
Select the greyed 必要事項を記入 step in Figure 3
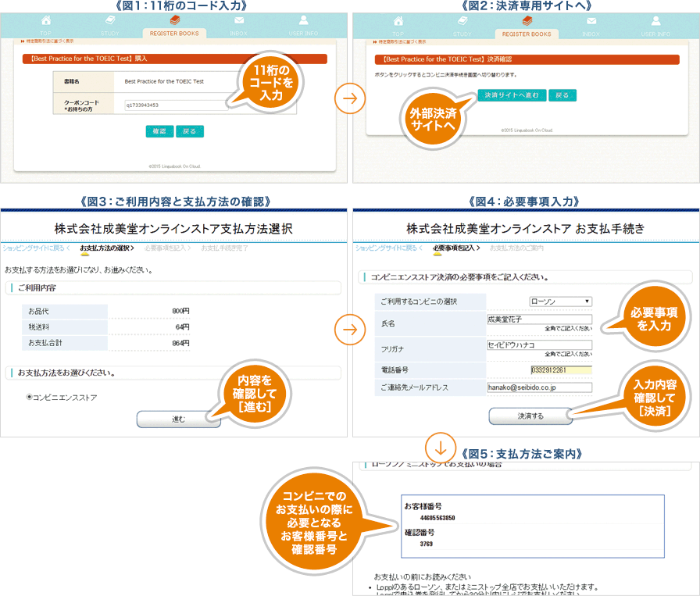(x=167, y=248)
